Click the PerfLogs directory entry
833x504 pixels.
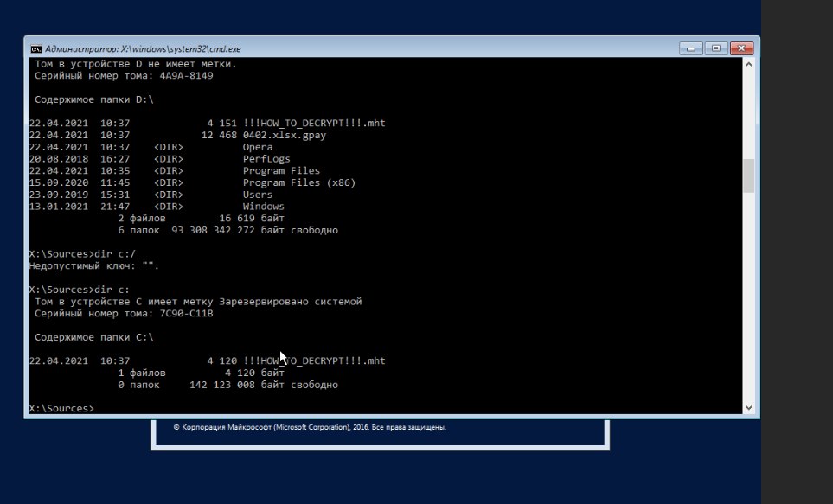coord(266,159)
